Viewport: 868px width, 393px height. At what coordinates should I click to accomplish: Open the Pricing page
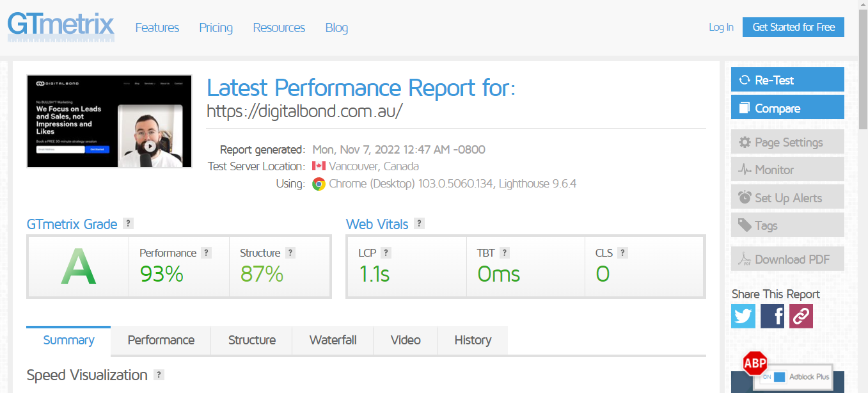click(216, 28)
